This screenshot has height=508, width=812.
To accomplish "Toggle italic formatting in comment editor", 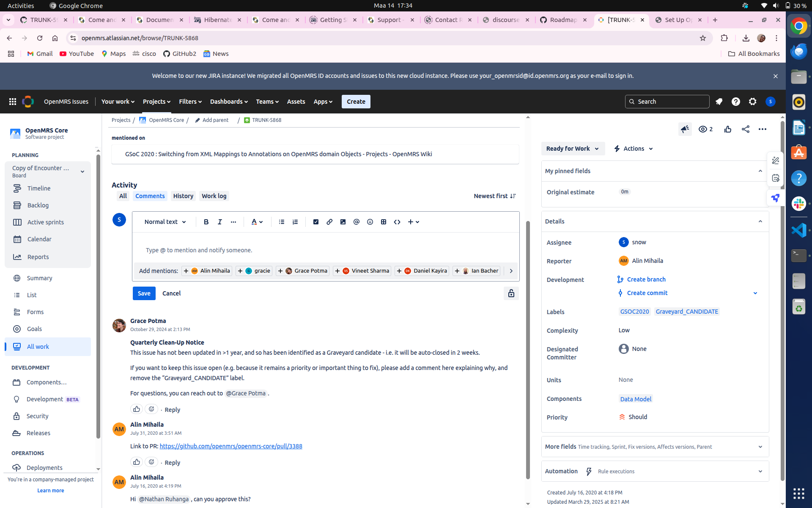I will [219, 222].
